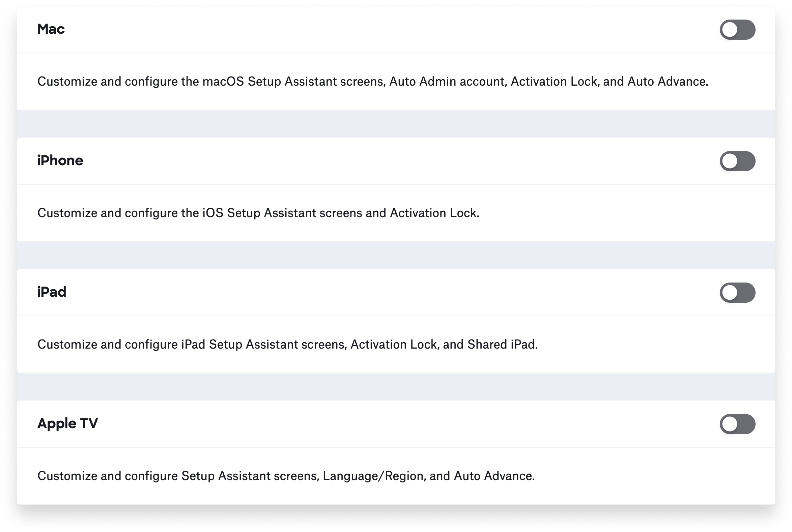
Task: Select the iPhone section heading
Action: (60, 160)
